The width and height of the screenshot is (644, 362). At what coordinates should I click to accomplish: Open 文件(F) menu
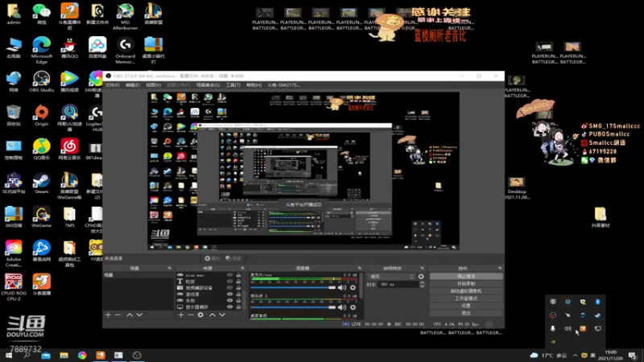[112, 85]
